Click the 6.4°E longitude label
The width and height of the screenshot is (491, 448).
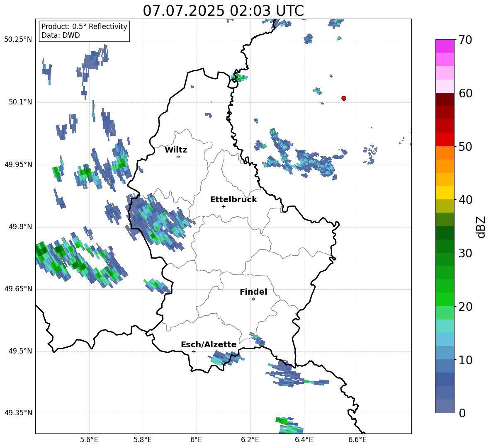point(304,440)
